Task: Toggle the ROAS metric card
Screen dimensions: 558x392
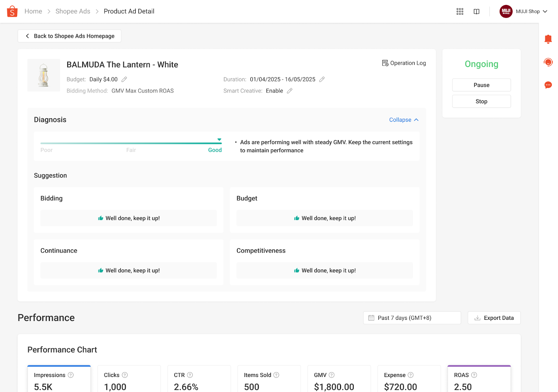Action: click(x=479, y=379)
